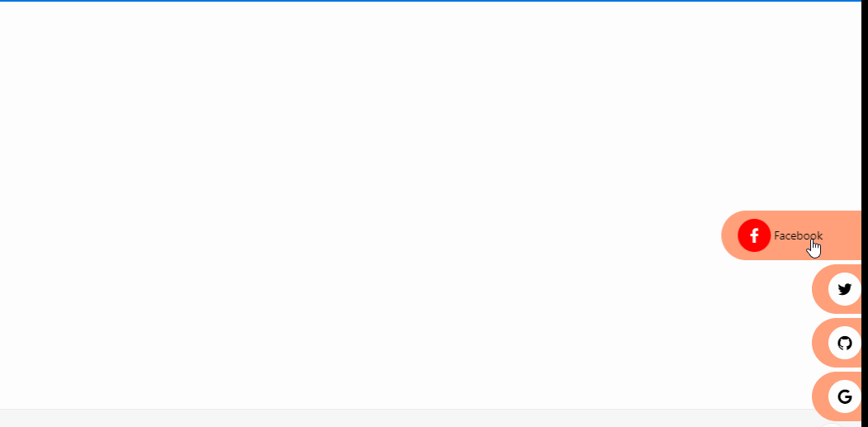Click the Facebook text label

(x=798, y=235)
